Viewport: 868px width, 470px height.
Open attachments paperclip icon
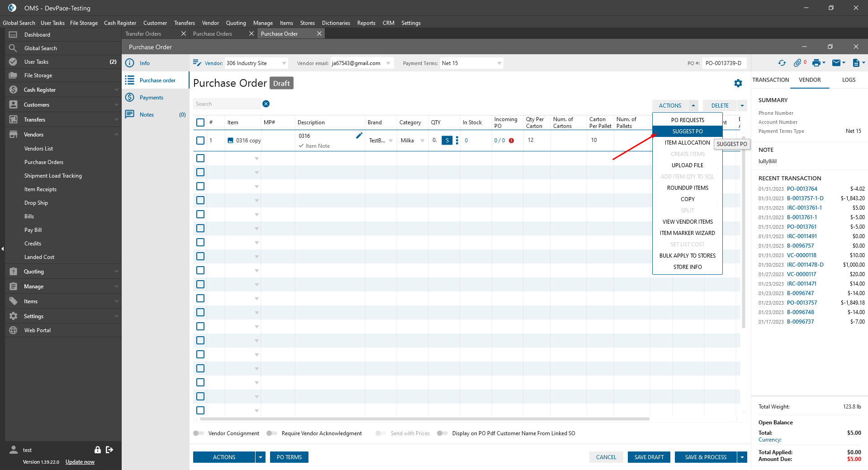tap(797, 63)
